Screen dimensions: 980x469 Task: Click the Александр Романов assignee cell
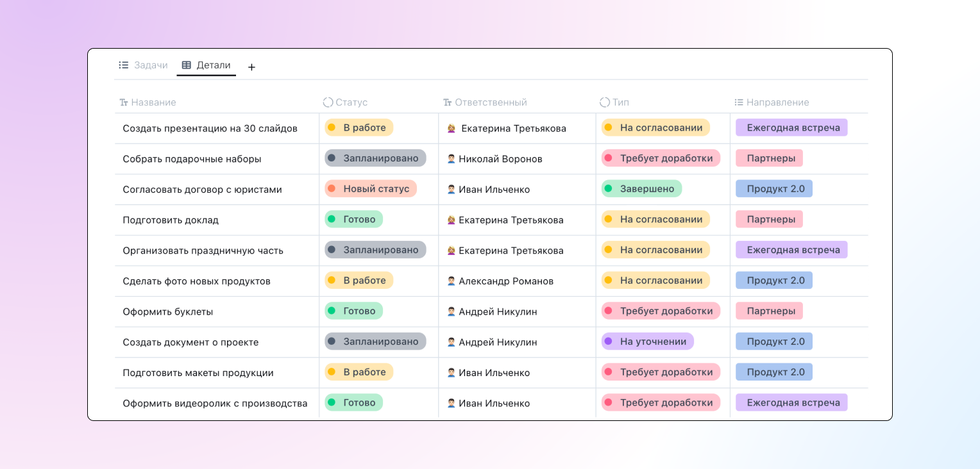pyautogui.click(x=505, y=281)
